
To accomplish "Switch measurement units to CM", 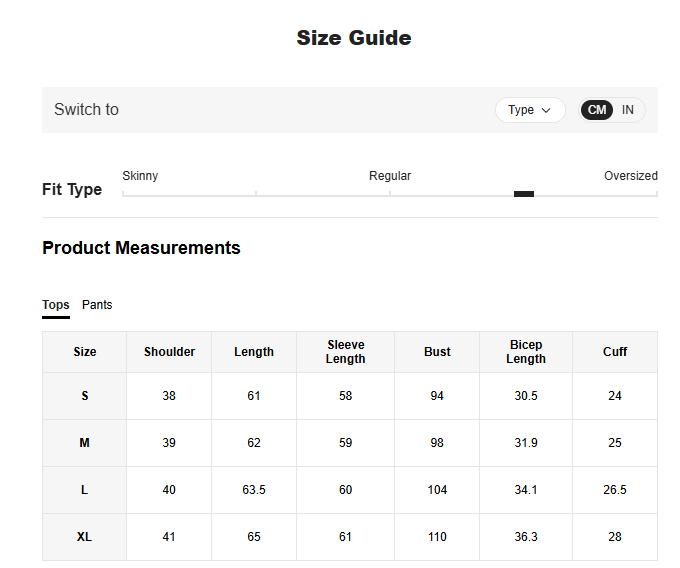I will click(597, 110).
